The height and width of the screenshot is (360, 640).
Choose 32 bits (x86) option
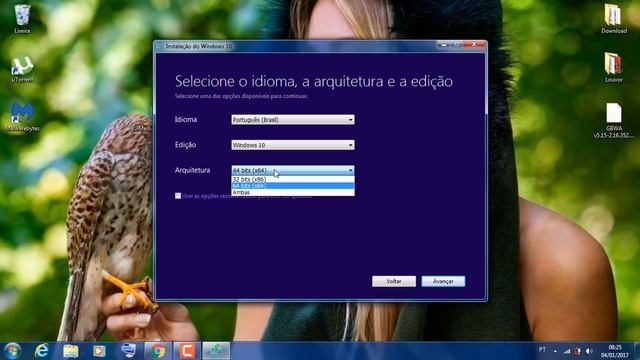pyautogui.click(x=293, y=179)
